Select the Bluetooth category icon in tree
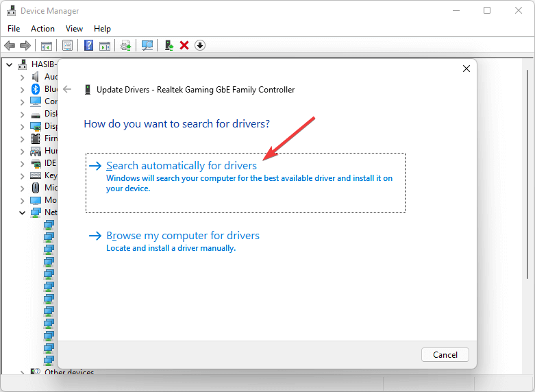Viewport: 535px width, 392px height. tap(36, 89)
